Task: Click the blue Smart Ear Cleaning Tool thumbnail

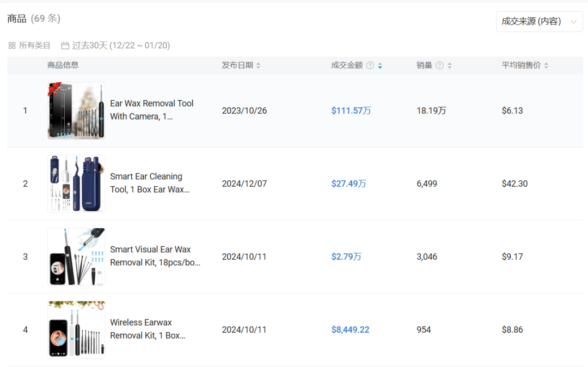Action: (76, 183)
